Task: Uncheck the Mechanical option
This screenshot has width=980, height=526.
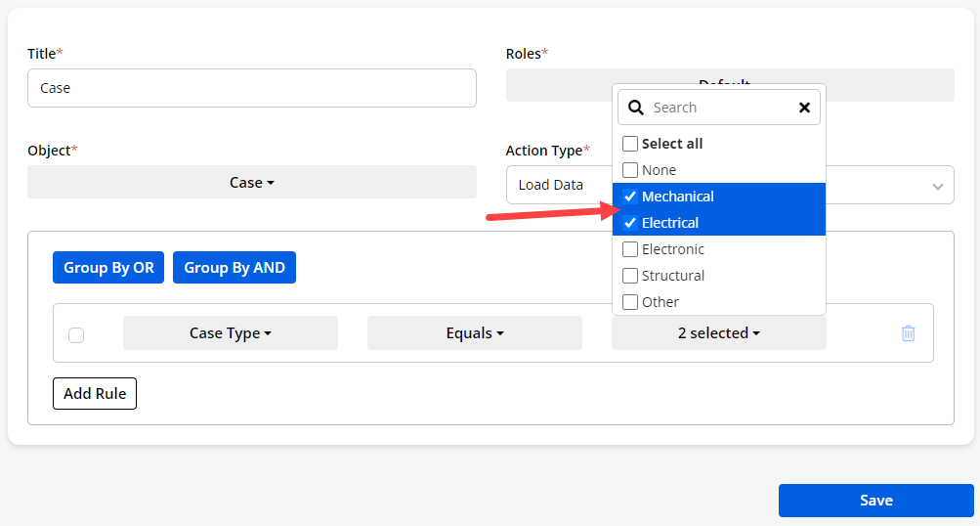Action: click(630, 197)
